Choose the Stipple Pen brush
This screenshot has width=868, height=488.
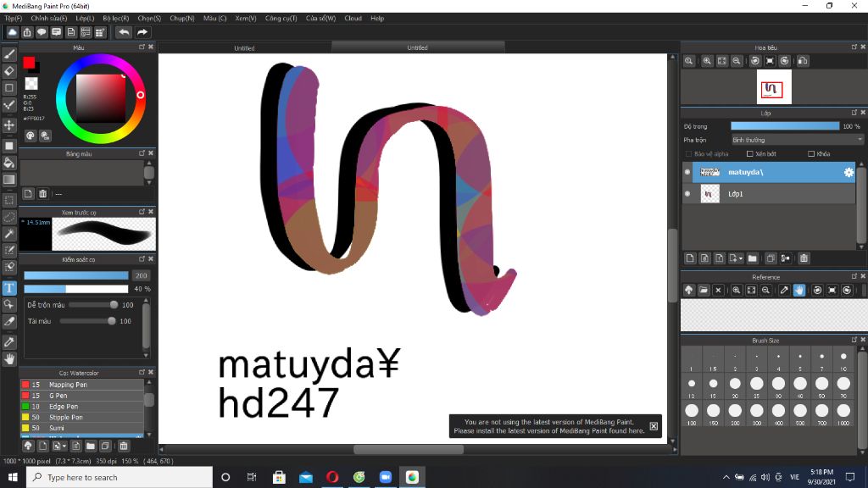click(x=82, y=417)
